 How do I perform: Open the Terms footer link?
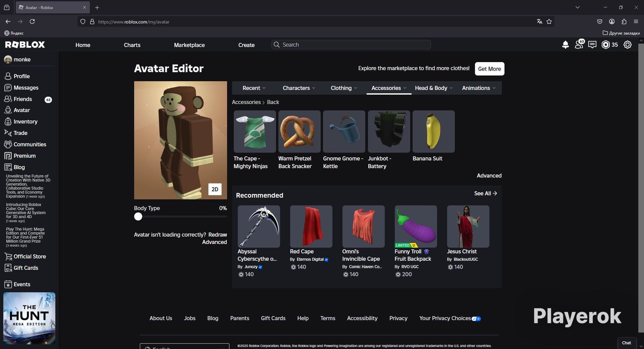pos(328,318)
